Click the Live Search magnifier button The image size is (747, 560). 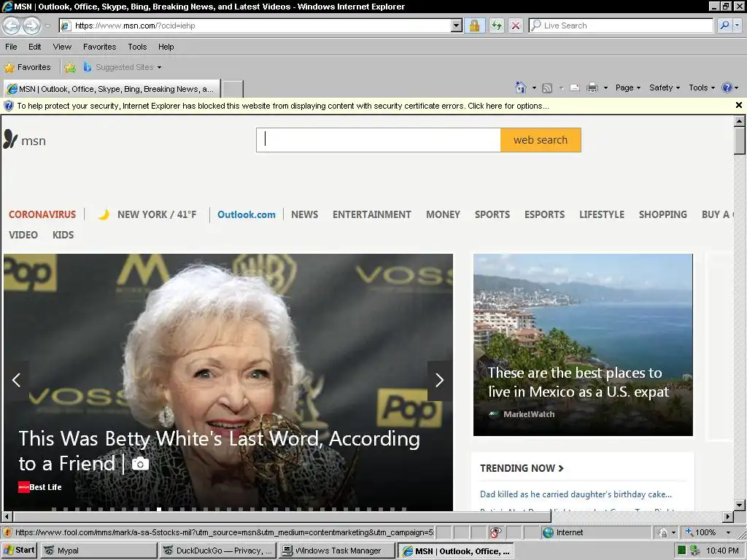point(724,26)
